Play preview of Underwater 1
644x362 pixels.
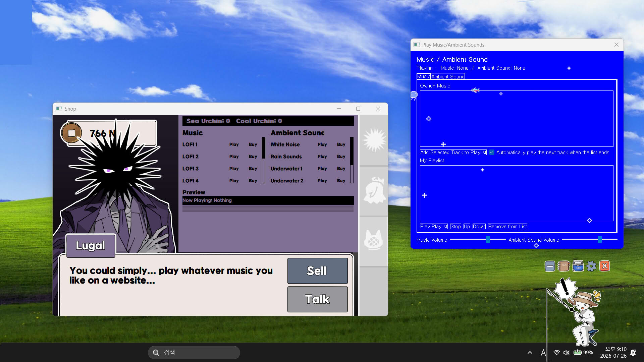click(x=322, y=169)
